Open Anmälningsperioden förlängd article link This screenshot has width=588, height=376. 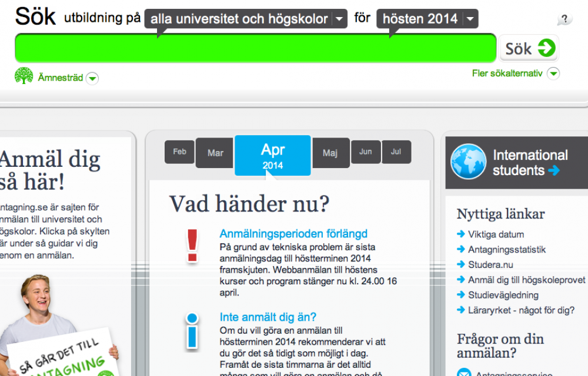[x=293, y=234]
